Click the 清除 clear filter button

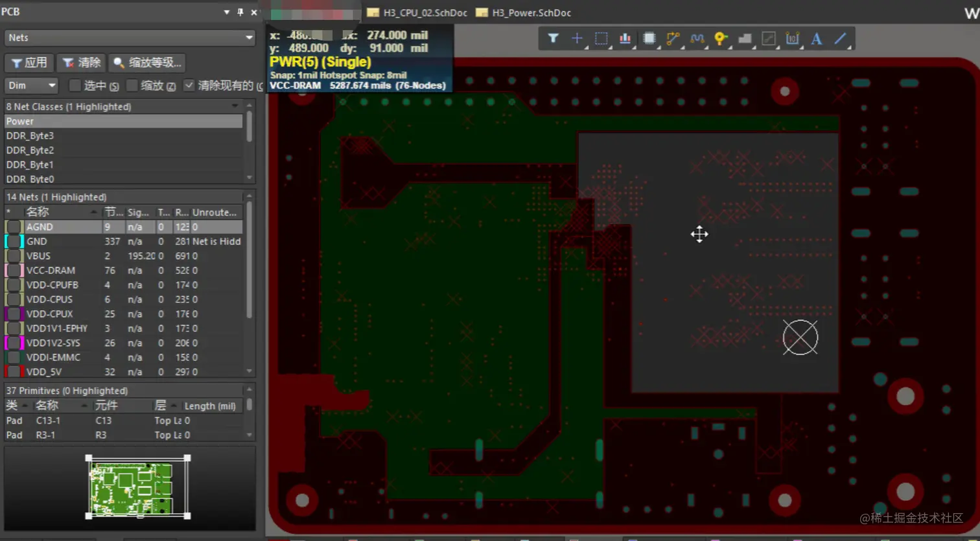82,62
